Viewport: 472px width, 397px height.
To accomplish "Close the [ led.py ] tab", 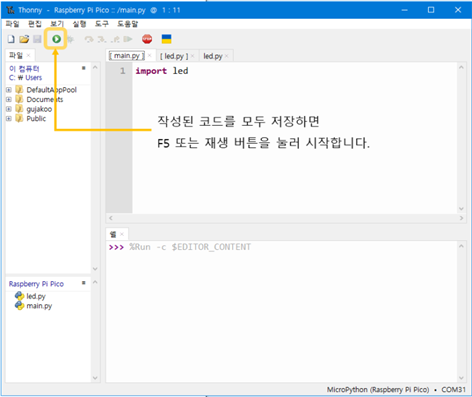I will pyautogui.click(x=193, y=56).
